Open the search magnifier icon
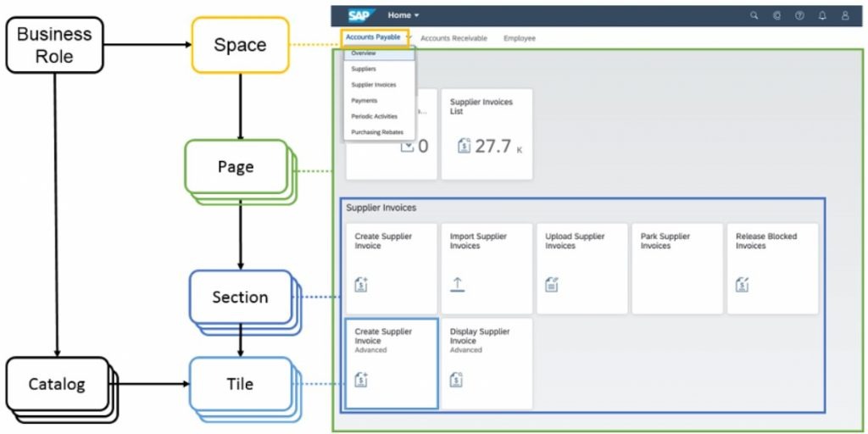Screen dimensions: 868x434 pos(754,15)
